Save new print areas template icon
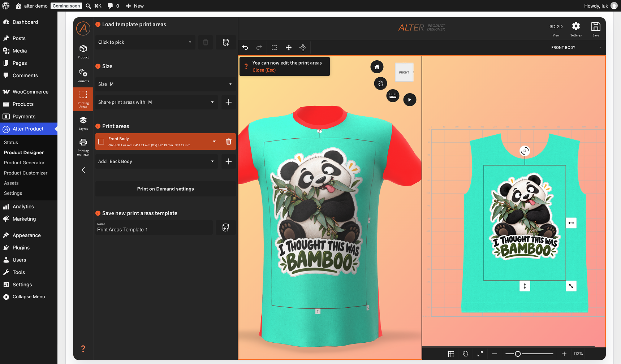Image resolution: width=621 pixels, height=364 pixels. (226, 227)
